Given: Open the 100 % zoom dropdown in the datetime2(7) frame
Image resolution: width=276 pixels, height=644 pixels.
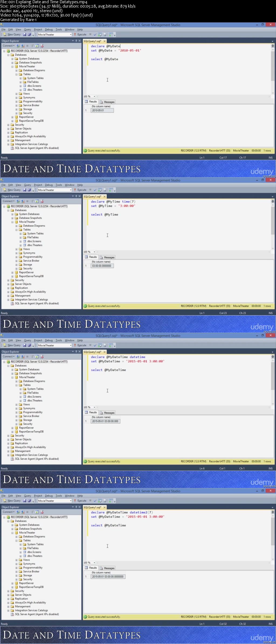Looking at the screenshot, I should pyautogui.click(x=94, y=563).
